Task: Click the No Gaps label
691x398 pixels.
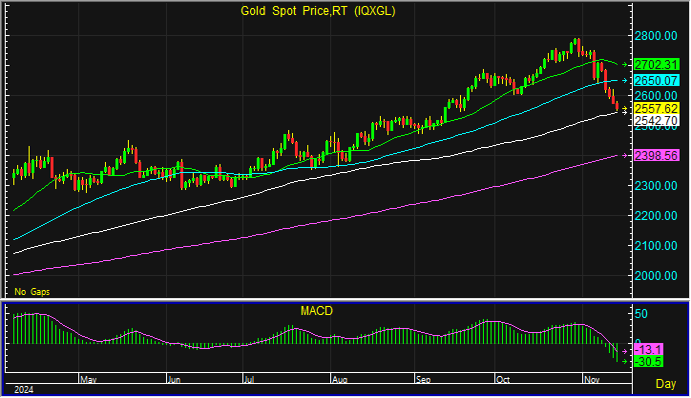Action: (32, 292)
